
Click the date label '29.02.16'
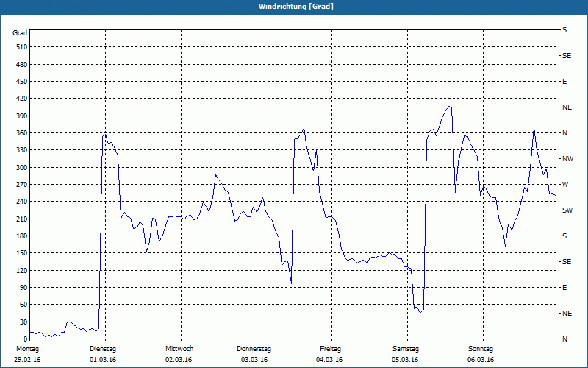(x=27, y=360)
